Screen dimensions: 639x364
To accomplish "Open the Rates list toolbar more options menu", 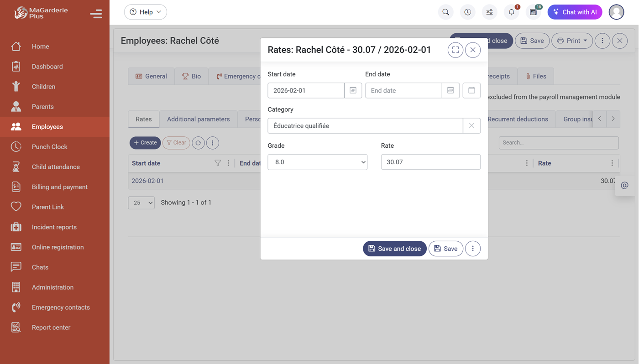I will click(212, 143).
